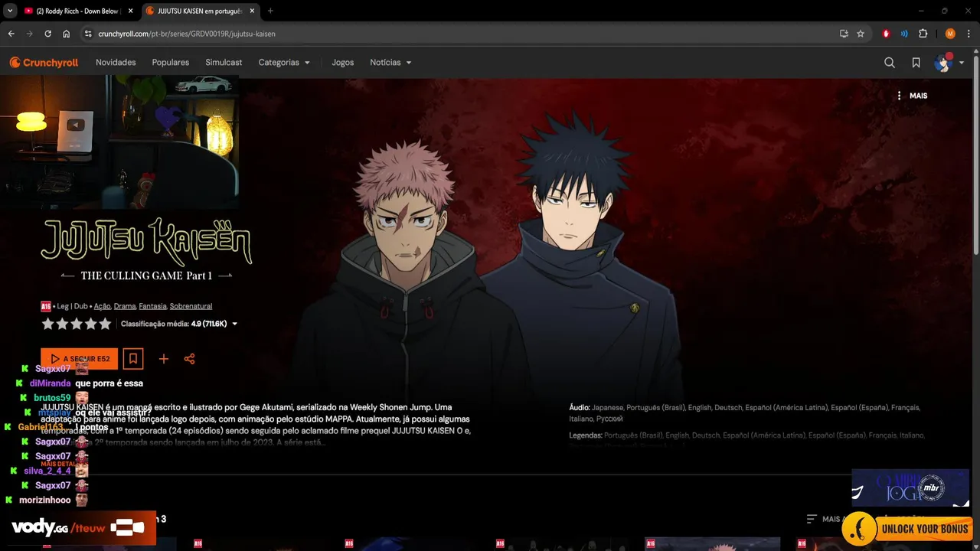This screenshot has width=980, height=551.
Task: Open the Ação genre link
Action: 103,306
